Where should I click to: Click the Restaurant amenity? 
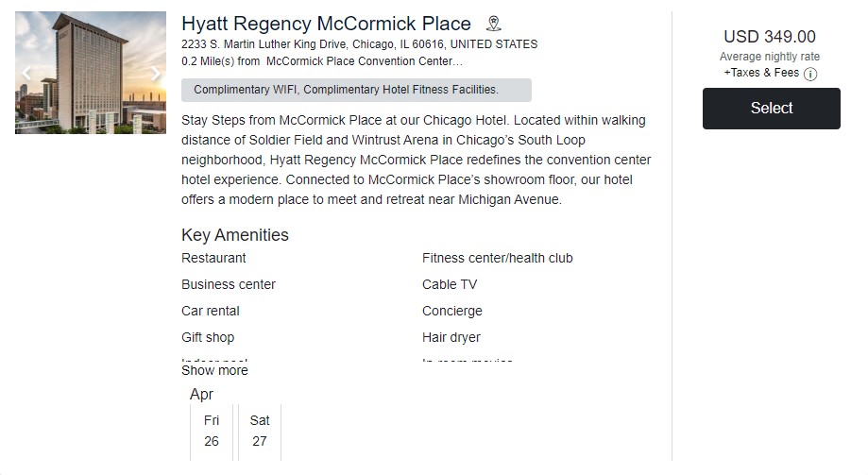tap(213, 258)
